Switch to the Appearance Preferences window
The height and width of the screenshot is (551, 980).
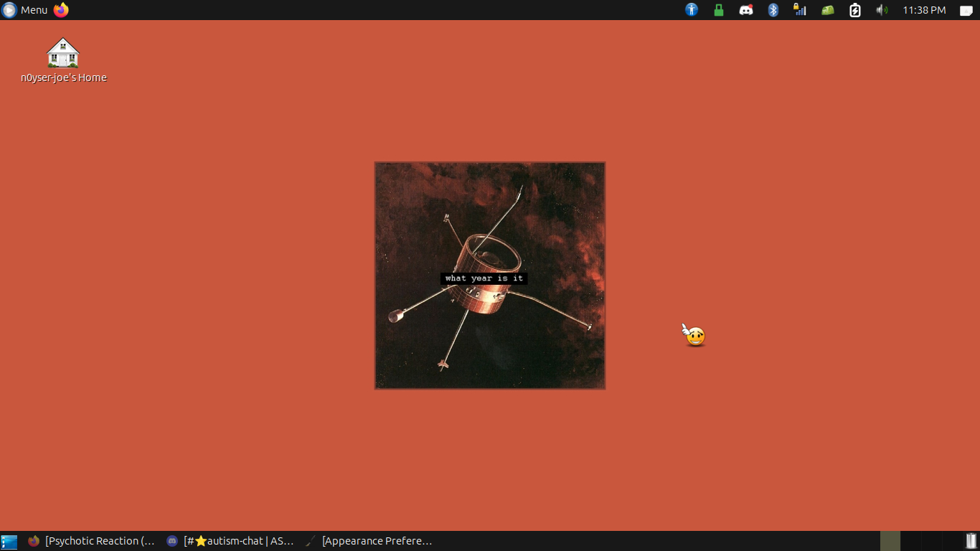pos(369,541)
